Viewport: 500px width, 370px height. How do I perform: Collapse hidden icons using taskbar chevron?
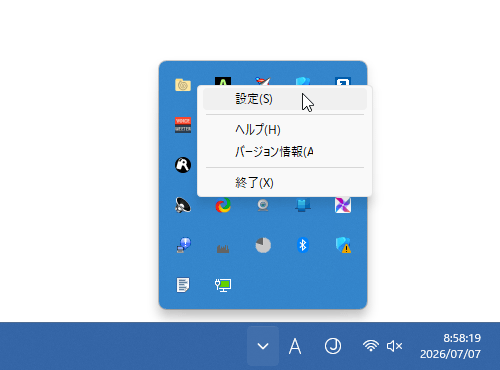(x=263, y=346)
